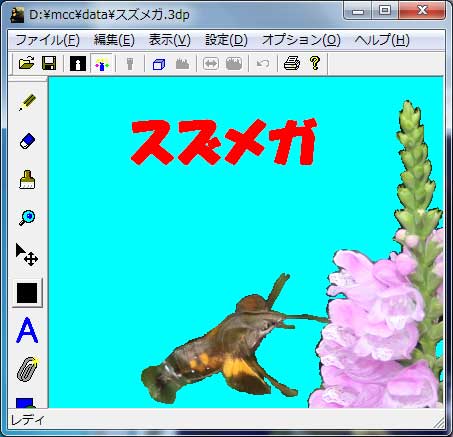
Task: Select the Pencil drawing tool
Action: click(27, 102)
